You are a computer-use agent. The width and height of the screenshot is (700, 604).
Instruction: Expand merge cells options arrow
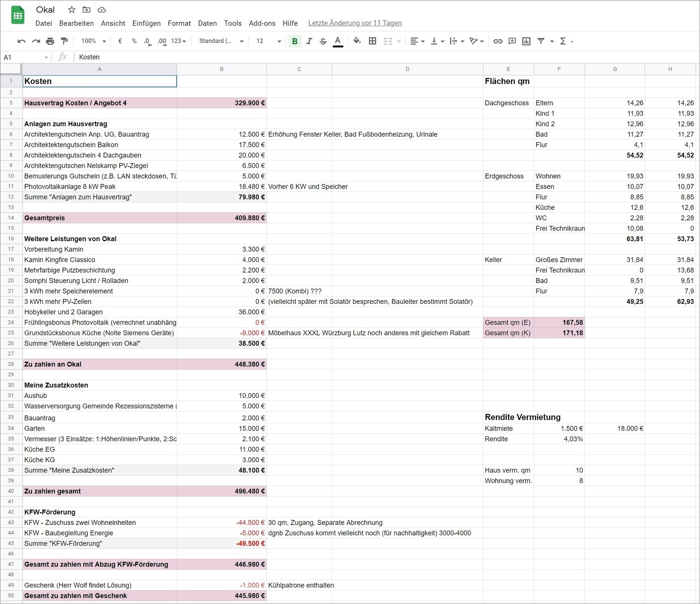point(399,42)
